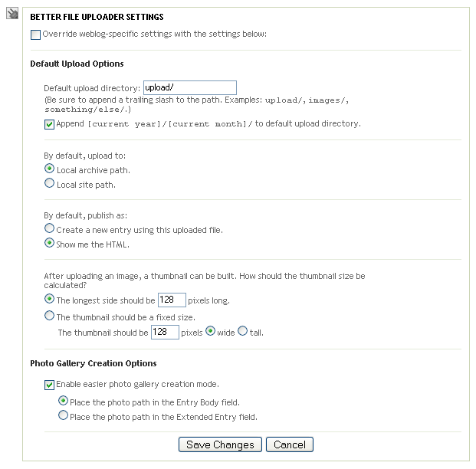The width and height of the screenshot is (476, 469).
Task: Place photo path in Extended Entry field
Action: click(63, 415)
